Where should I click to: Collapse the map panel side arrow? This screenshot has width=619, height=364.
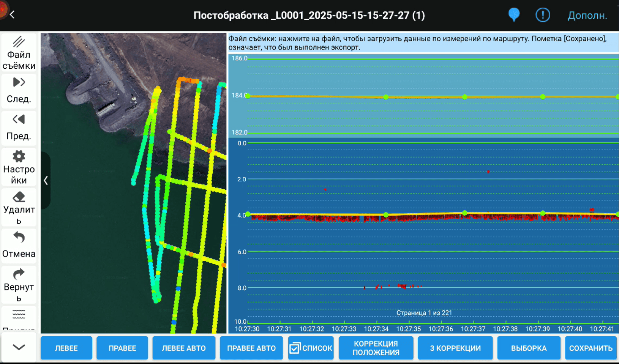tap(46, 180)
